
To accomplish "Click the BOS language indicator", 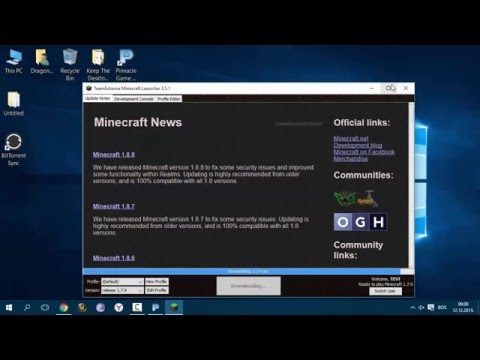I will pyautogui.click(x=442, y=307).
